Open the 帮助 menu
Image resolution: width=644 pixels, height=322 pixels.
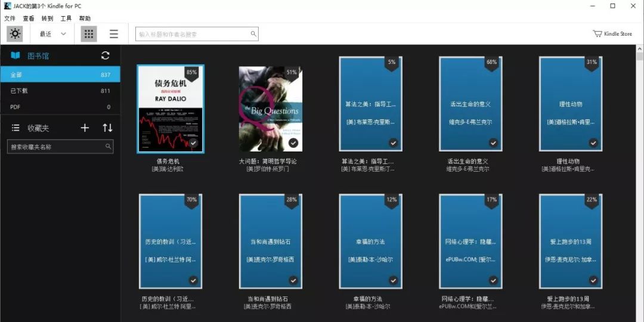tap(85, 18)
